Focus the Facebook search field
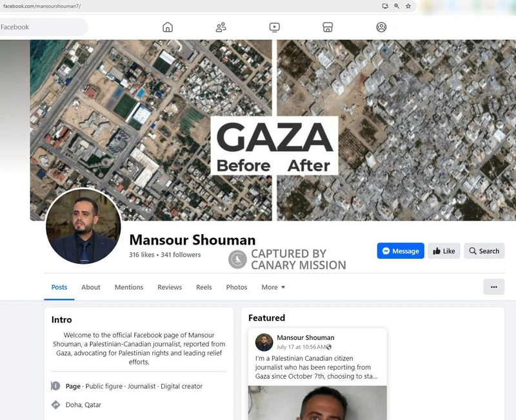 (x=43, y=27)
